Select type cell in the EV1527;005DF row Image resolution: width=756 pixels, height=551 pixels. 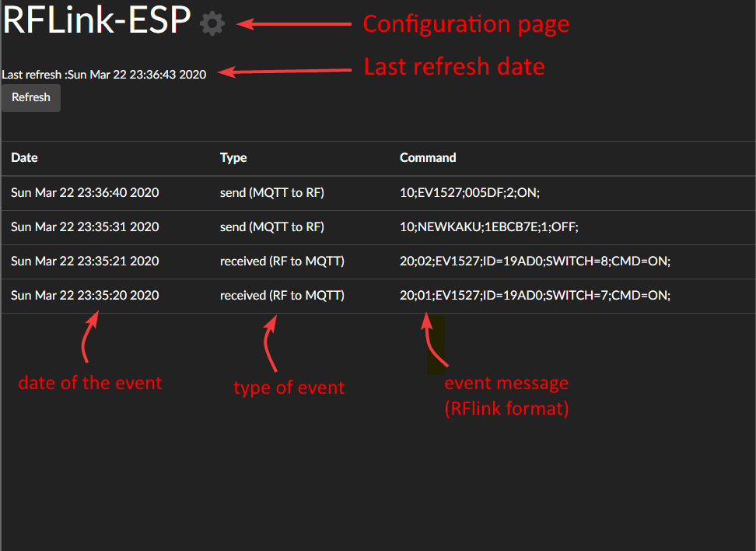coord(272,192)
